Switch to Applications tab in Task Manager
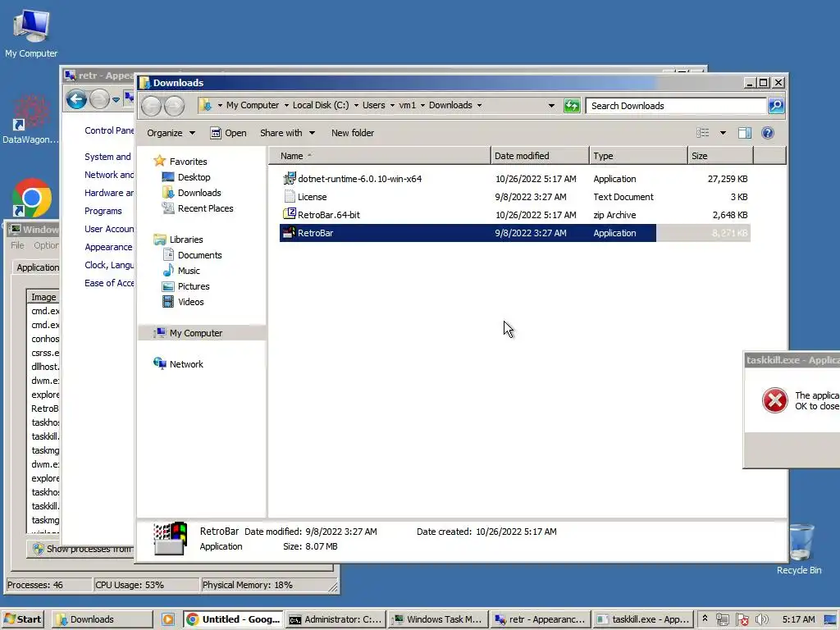Viewport: 840px width, 630px height. [38, 267]
